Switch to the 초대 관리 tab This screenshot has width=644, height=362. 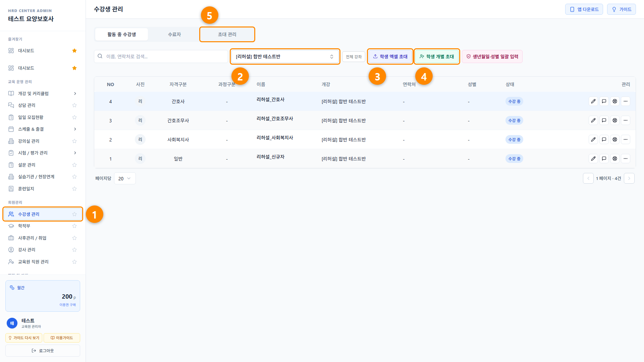pyautogui.click(x=227, y=34)
